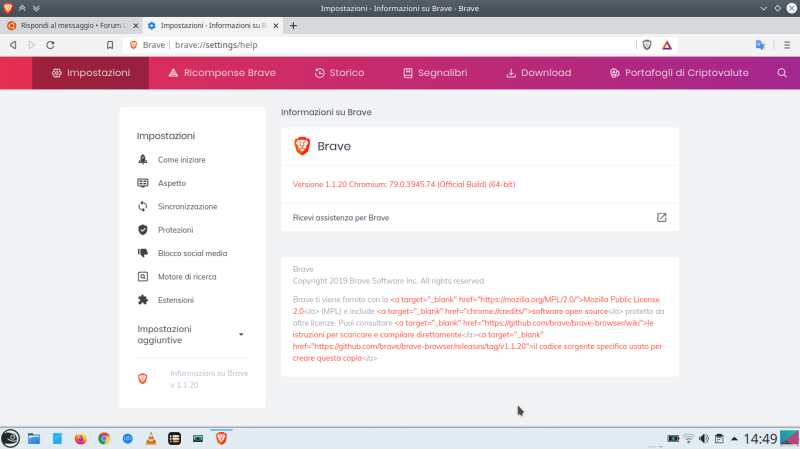Screen dimensions: 800x449
Task: Reload the current page
Action: 50,45
